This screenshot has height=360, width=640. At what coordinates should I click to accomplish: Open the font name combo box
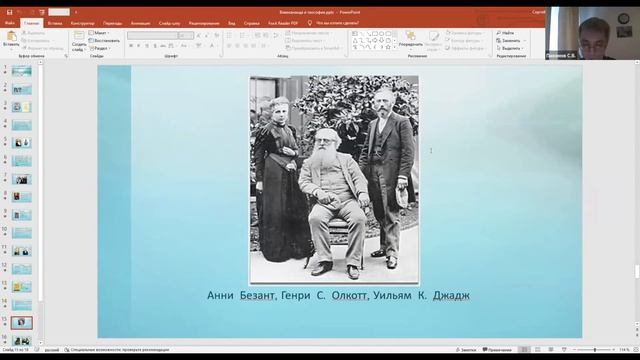pyautogui.click(x=153, y=36)
